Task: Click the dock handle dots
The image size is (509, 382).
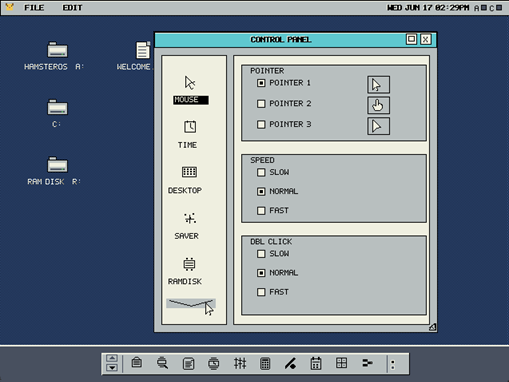Action: coord(393,364)
